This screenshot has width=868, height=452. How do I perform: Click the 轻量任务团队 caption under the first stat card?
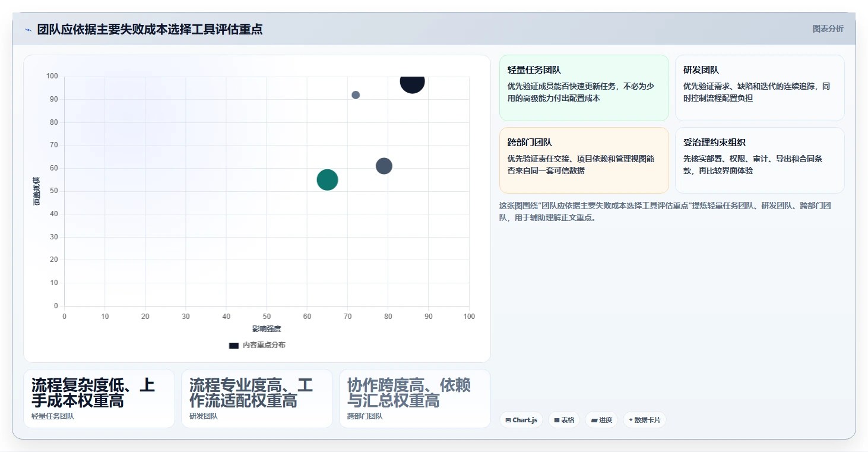tap(53, 416)
